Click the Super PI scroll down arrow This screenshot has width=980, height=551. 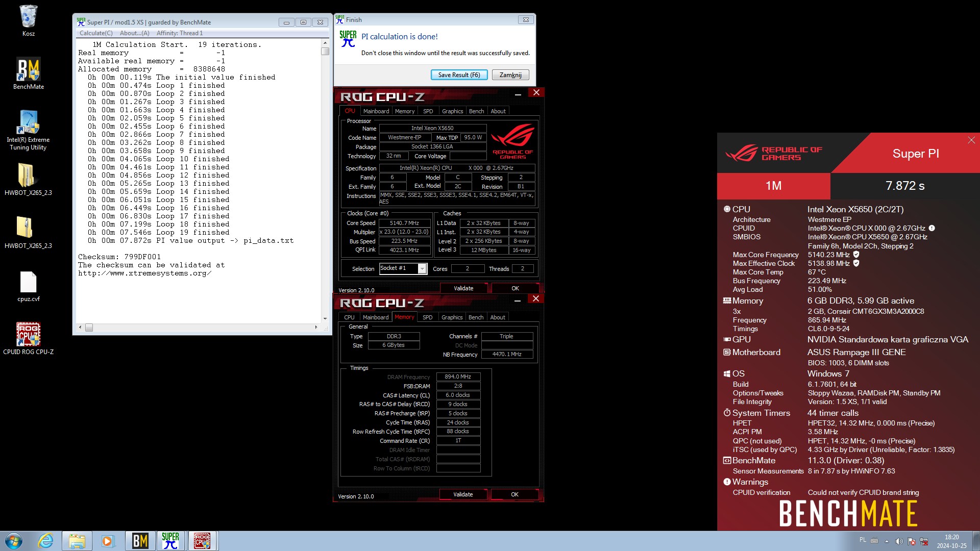[325, 319]
